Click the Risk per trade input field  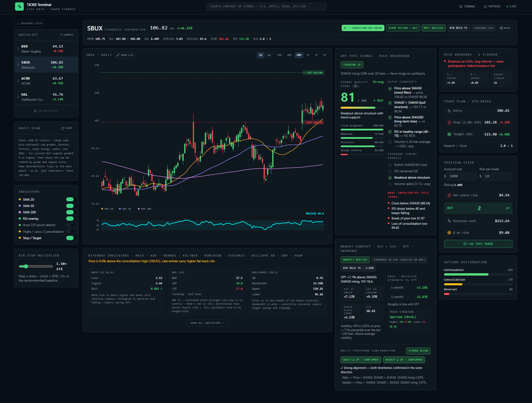tap(498, 176)
